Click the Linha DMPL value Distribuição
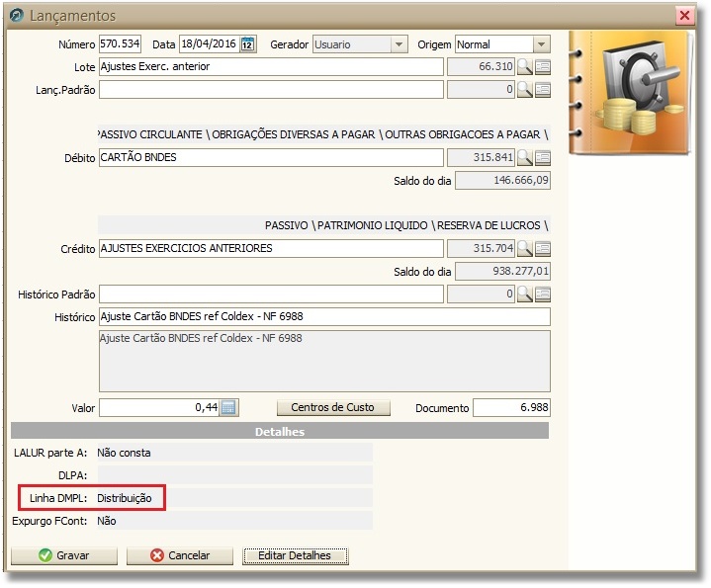Screen dimensions: 711x588 coord(234,498)
